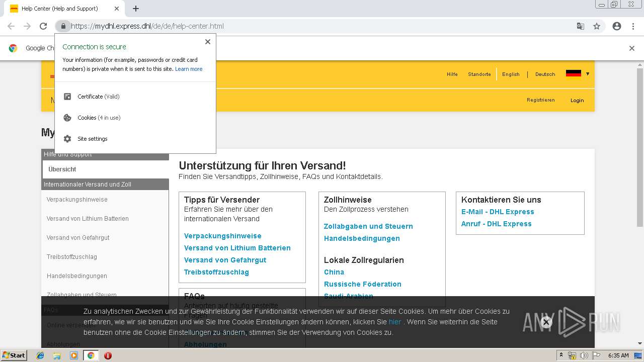Bookmark this page with the star icon
The image size is (644, 362).
click(597, 26)
